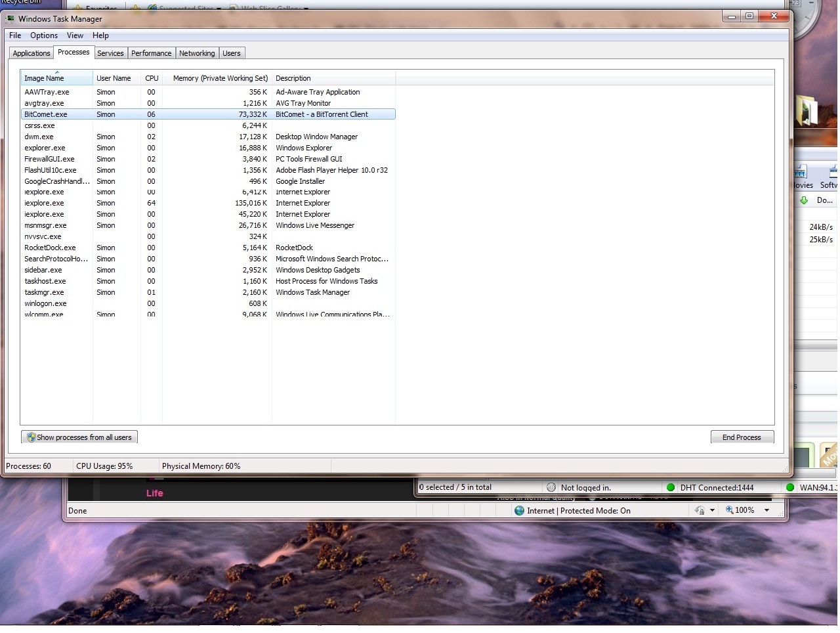Viewport: 840px width, 633px height.
Task: Open the desktop folder icon
Action: pos(807,110)
